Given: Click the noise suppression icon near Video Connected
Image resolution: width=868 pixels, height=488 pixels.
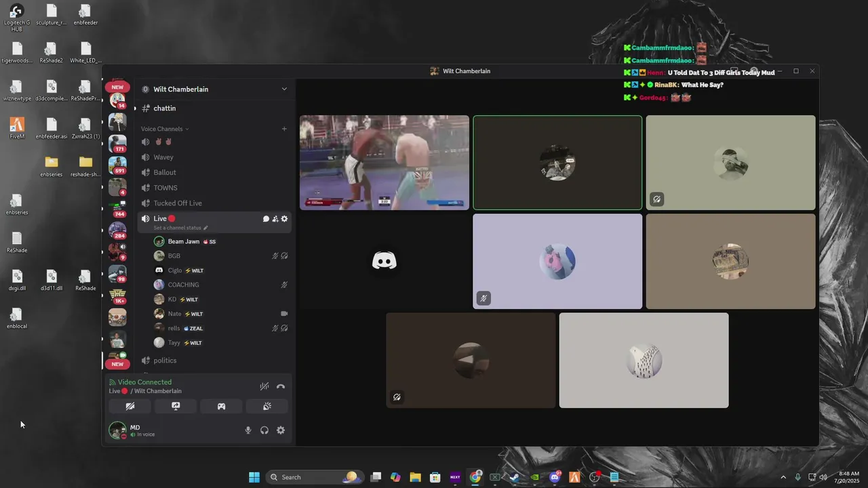Looking at the screenshot, I should 264,386.
